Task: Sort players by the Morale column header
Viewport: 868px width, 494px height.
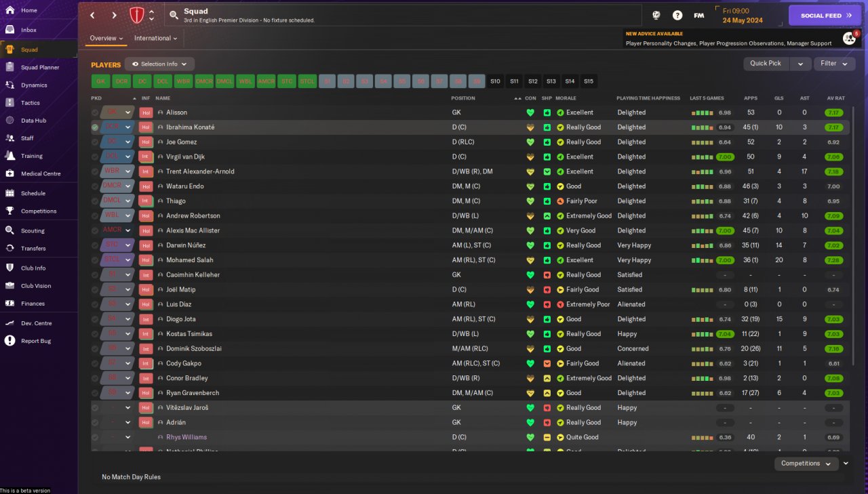Action: coord(566,98)
